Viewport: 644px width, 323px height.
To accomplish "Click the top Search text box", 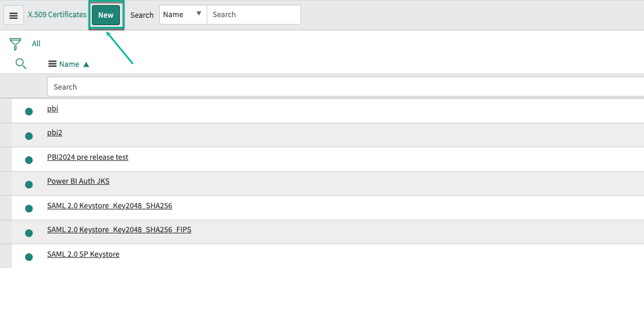I will coord(253,15).
